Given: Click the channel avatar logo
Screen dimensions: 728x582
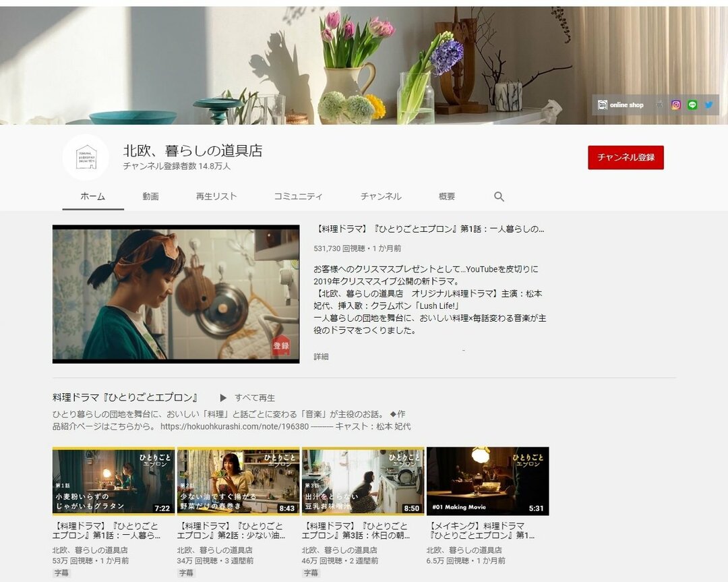Looking at the screenshot, I should pyautogui.click(x=86, y=157).
